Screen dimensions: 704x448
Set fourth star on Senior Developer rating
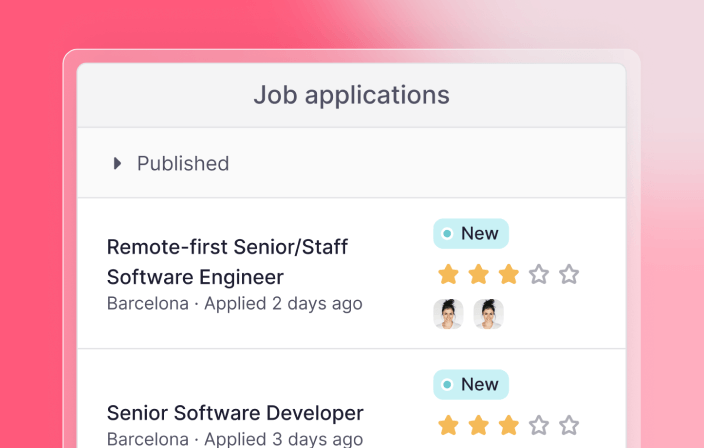(539, 425)
